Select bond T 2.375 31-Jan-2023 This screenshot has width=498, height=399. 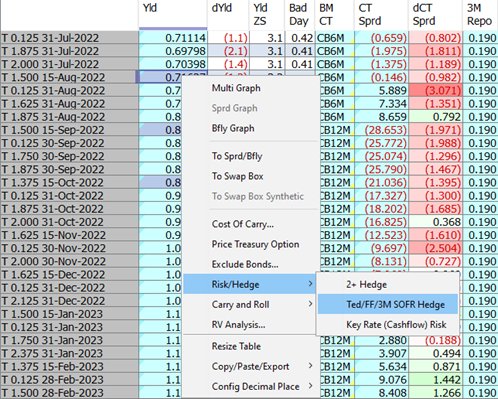pyautogui.click(x=69, y=353)
